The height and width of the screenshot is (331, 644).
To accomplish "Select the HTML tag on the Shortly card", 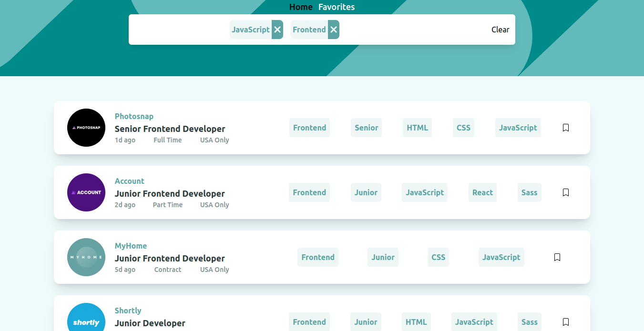I will coord(417,322).
